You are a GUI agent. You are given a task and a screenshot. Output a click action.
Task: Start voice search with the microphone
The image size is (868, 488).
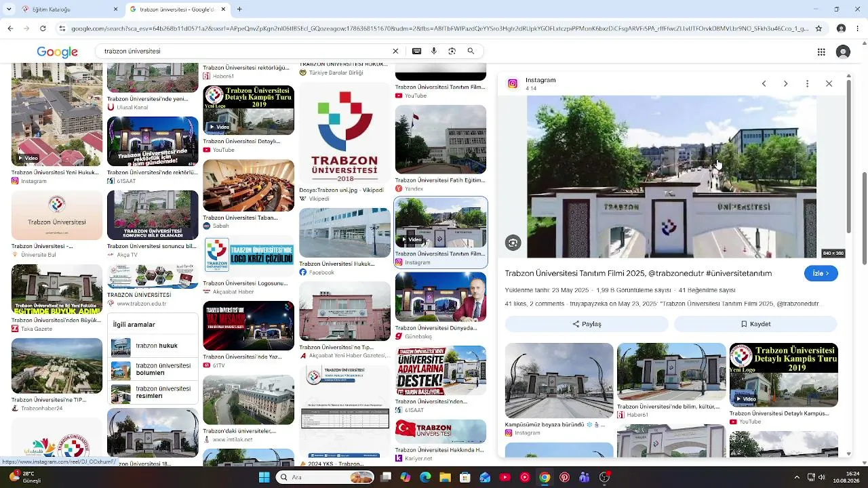coord(434,52)
